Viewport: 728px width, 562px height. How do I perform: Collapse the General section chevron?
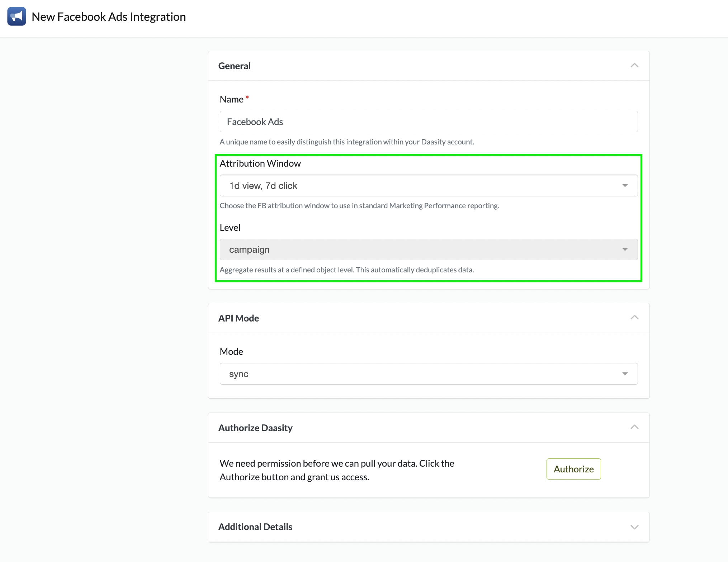(634, 66)
